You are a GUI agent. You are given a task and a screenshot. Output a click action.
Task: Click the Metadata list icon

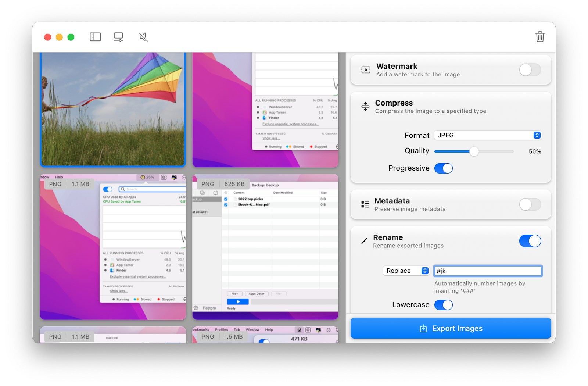(365, 204)
